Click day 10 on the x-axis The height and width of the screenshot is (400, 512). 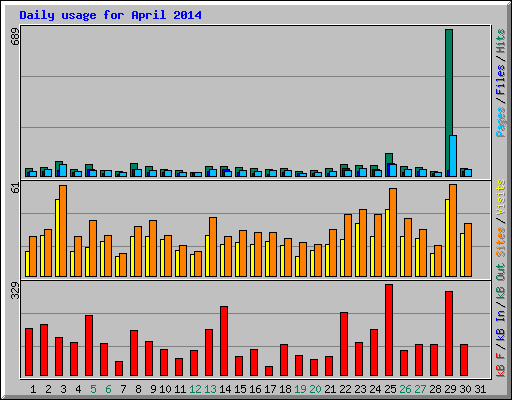click(165, 389)
